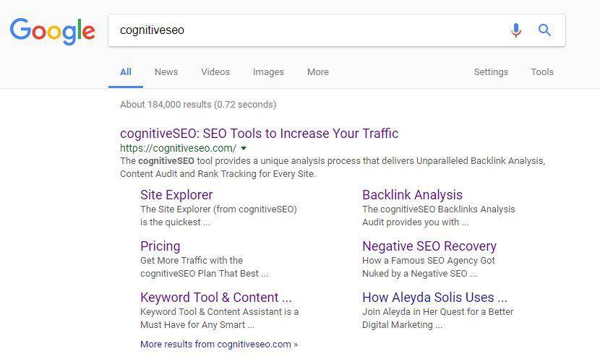The height and width of the screenshot is (364, 600).
Task: Open the Negative SEO Recovery sitelink
Action: pos(429,246)
